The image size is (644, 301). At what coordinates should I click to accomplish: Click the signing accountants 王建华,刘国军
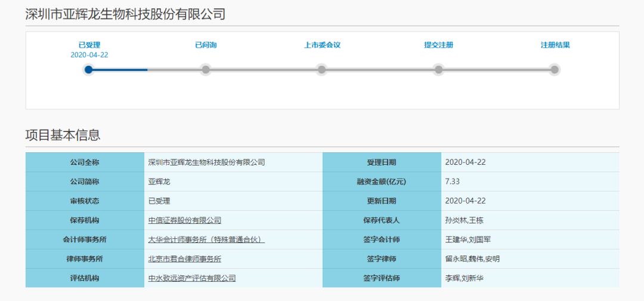468,239
